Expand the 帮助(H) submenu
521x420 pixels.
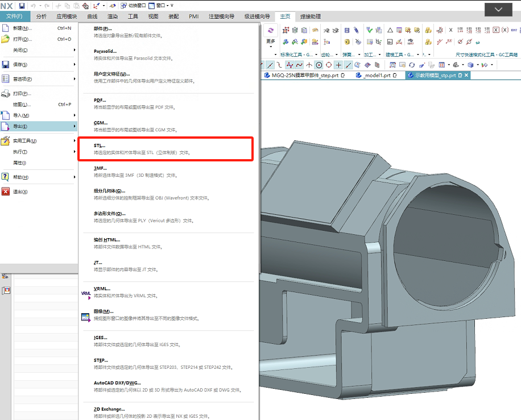coord(39,177)
